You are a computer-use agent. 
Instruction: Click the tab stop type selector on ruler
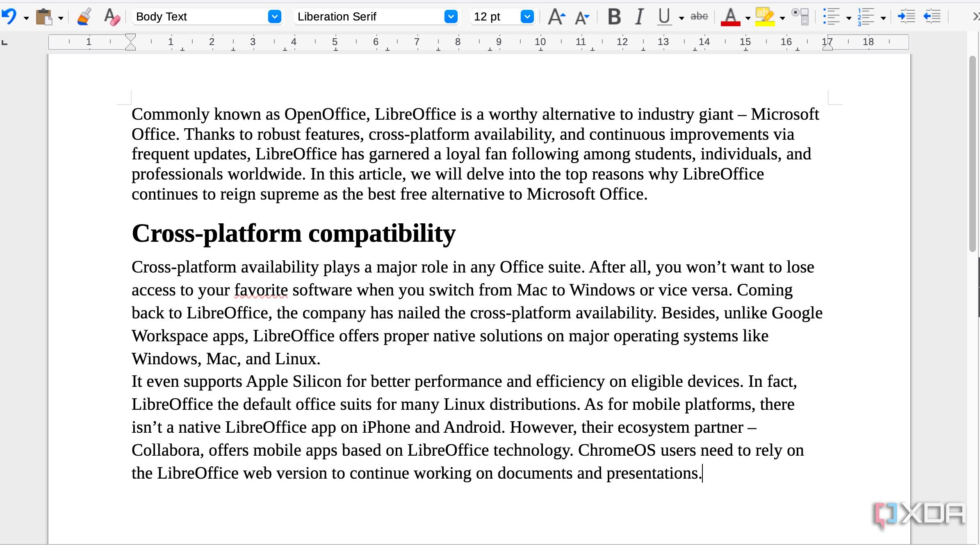click(5, 42)
